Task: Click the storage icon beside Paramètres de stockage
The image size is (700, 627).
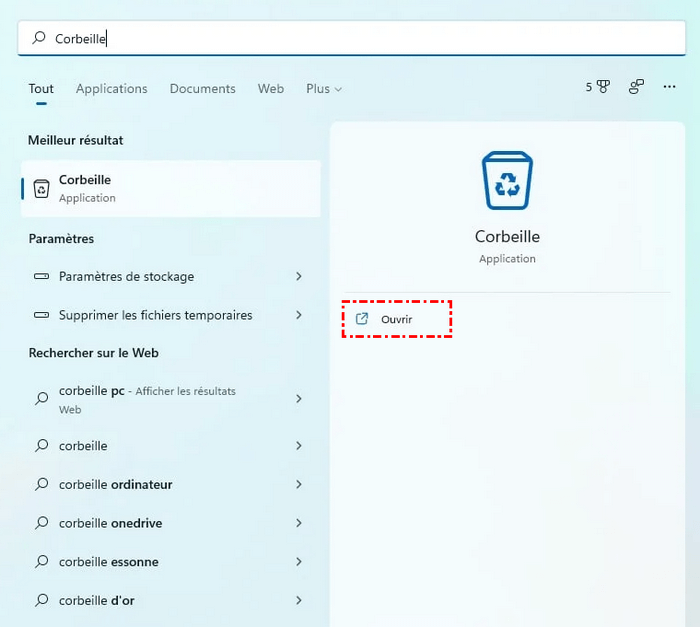Action: pos(41,276)
